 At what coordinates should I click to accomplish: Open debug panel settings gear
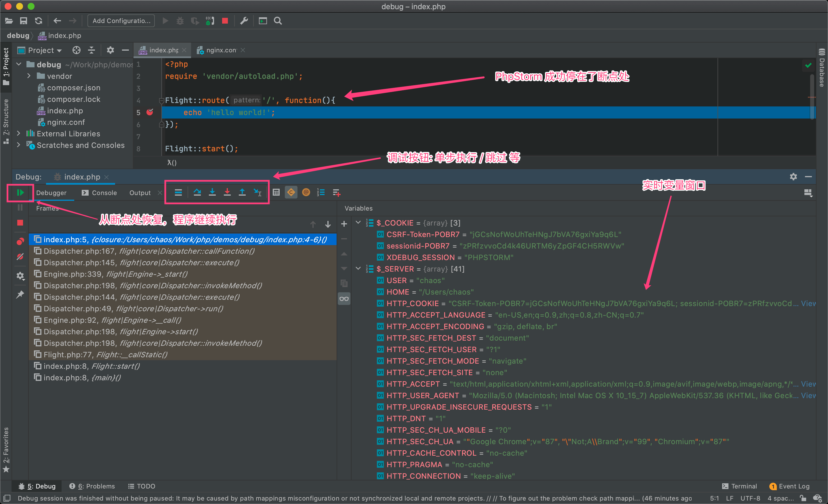coord(20,276)
